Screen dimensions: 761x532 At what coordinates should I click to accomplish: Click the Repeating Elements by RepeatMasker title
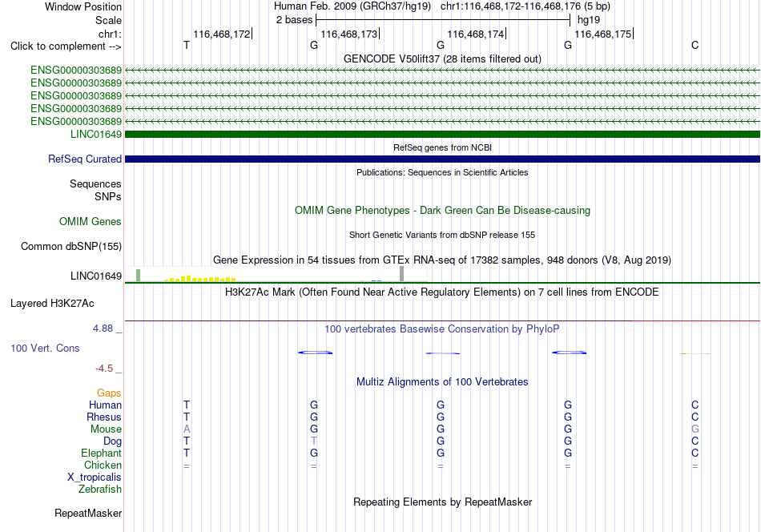click(442, 502)
